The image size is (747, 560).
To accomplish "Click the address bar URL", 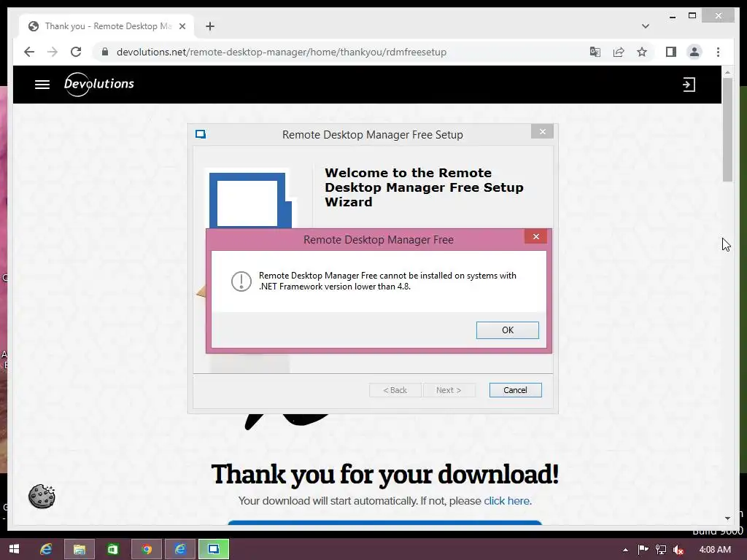I will coord(282,52).
